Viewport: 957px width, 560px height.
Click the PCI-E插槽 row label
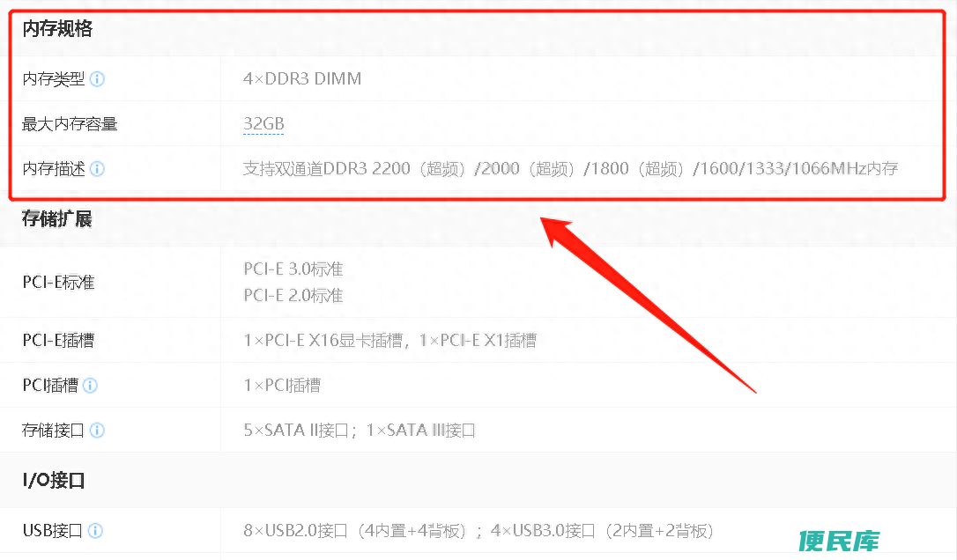58,341
